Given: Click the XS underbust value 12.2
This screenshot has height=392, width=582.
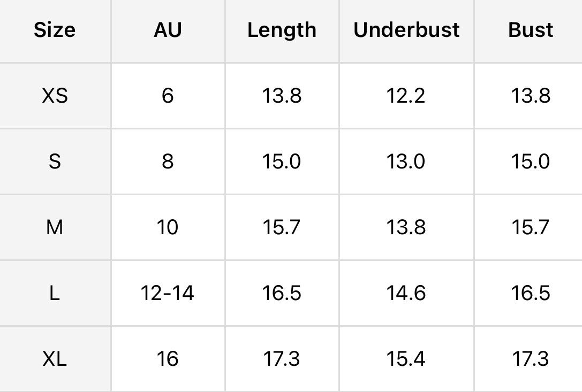Looking at the screenshot, I should click(x=406, y=96).
